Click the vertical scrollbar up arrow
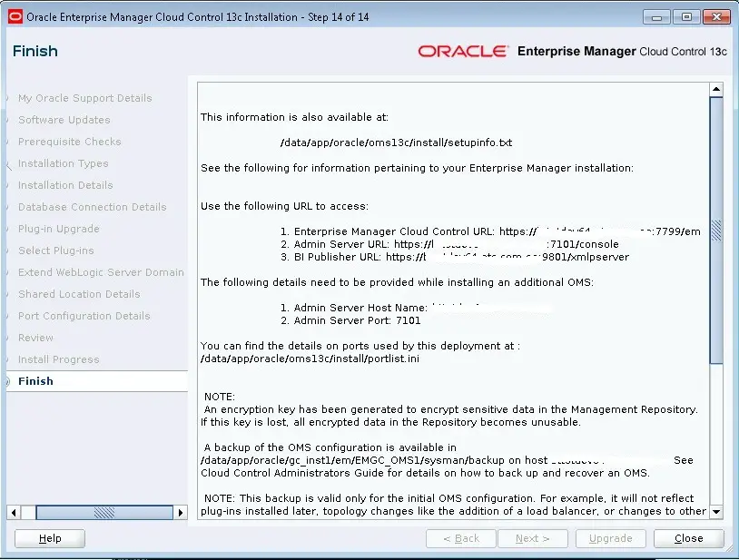The height and width of the screenshot is (560, 739). click(x=716, y=89)
